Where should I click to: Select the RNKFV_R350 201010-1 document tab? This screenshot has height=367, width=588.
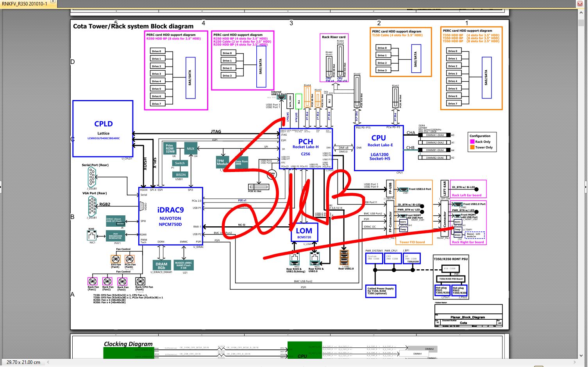tap(24, 4)
